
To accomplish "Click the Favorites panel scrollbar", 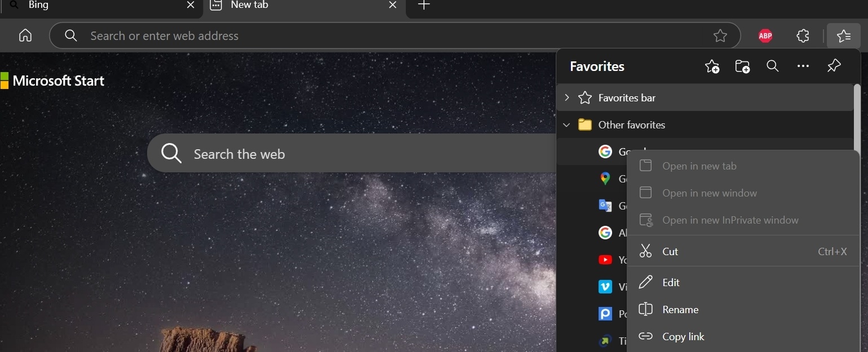I will [x=857, y=118].
